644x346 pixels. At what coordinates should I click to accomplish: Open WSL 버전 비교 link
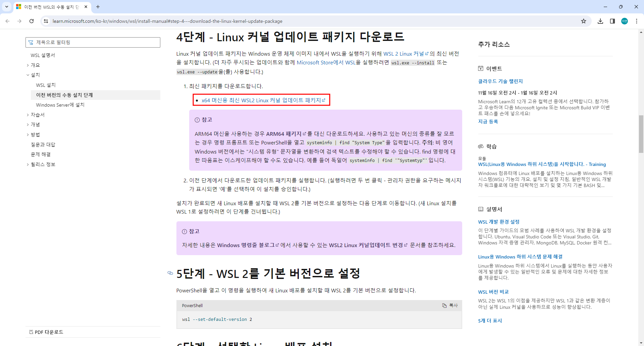coord(493,292)
